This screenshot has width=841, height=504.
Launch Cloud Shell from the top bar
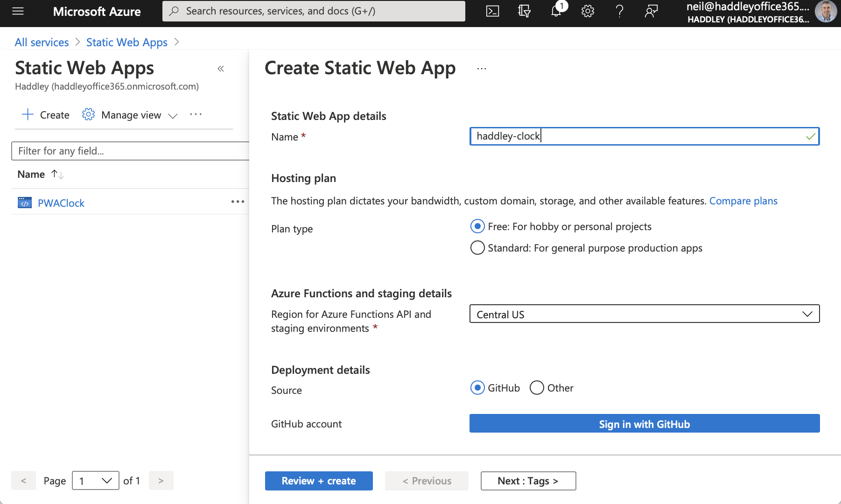click(x=492, y=11)
